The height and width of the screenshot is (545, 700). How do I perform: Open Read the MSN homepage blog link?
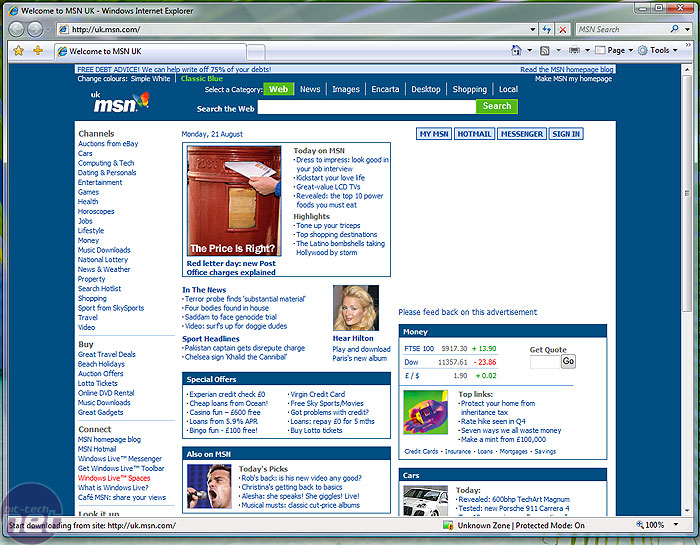567,69
